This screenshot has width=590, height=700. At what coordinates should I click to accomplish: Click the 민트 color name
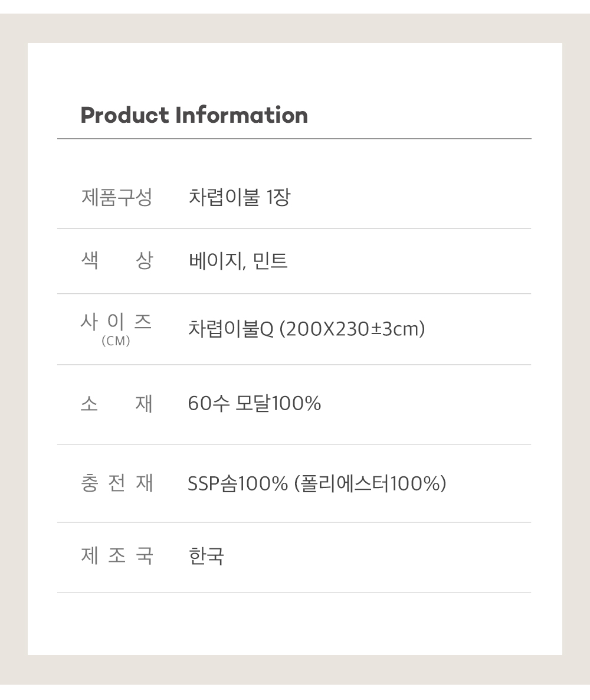tap(270, 261)
